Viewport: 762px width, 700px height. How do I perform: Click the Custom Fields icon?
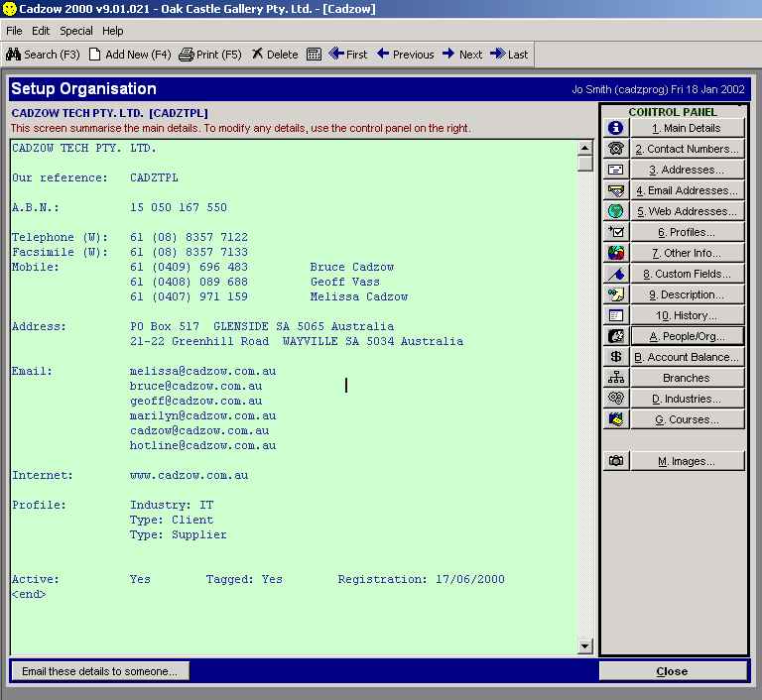pyautogui.click(x=616, y=274)
